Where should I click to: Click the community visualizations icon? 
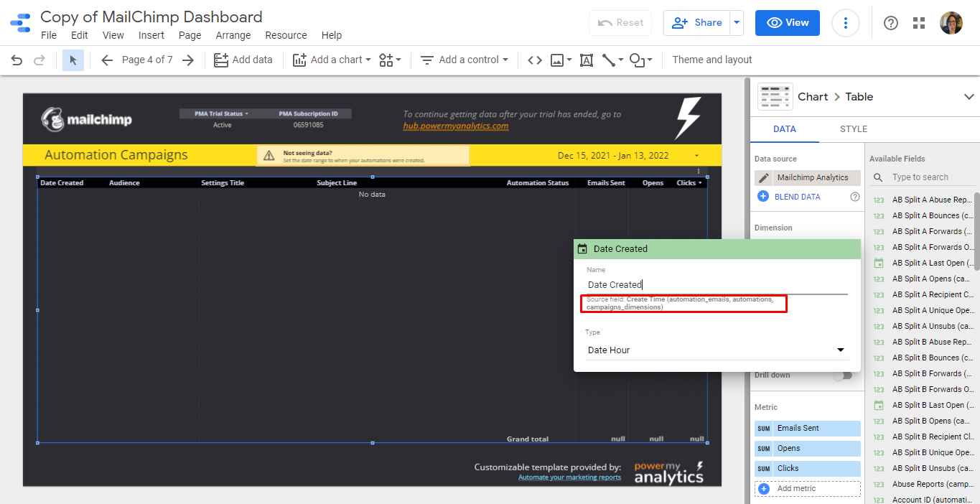point(386,60)
